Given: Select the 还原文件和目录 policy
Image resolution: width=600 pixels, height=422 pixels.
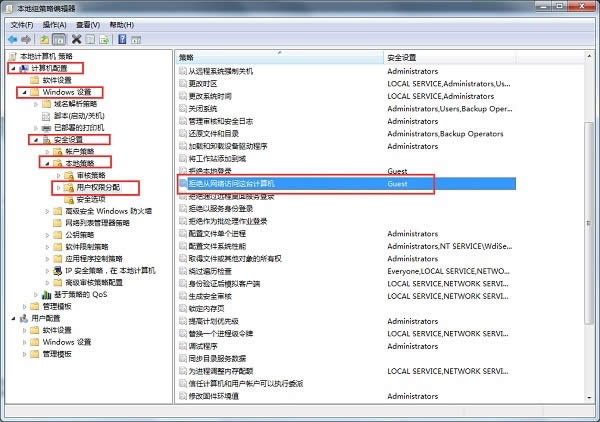Looking at the screenshot, I should [x=214, y=134].
